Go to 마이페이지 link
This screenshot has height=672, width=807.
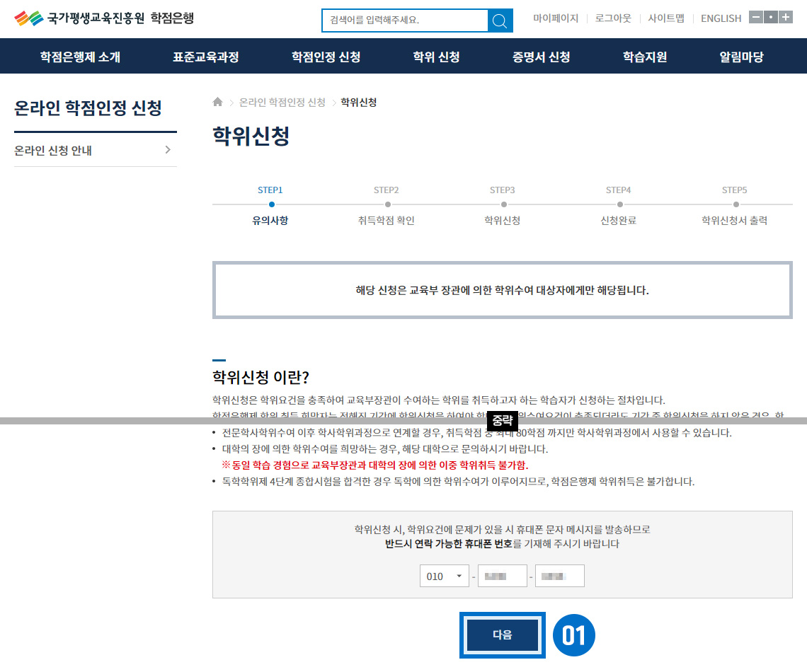(556, 18)
